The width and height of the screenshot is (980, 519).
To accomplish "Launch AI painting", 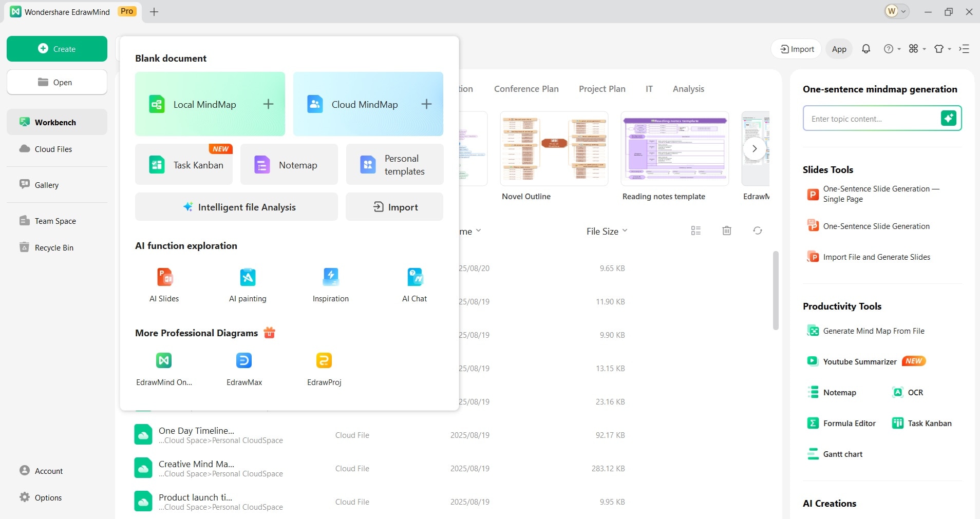I will tap(248, 285).
